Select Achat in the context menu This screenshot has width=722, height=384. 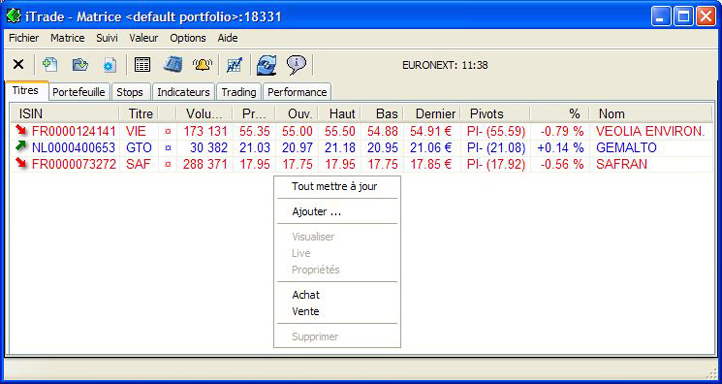(306, 295)
